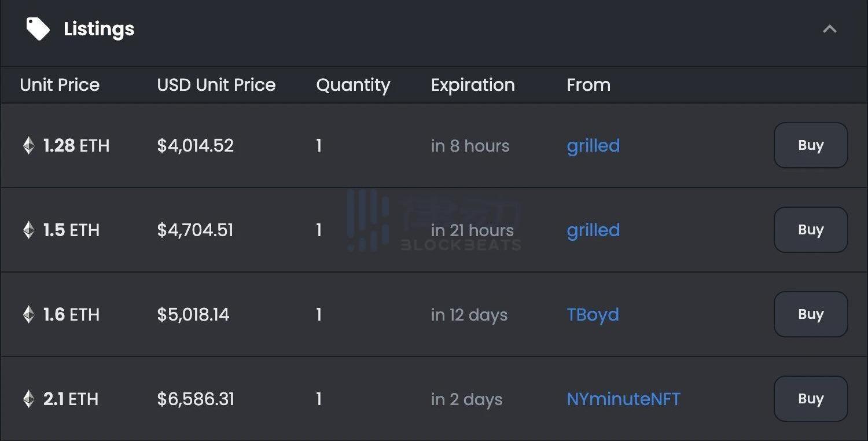Open grilled's profile on the 1.5 ETH listing

click(593, 230)
